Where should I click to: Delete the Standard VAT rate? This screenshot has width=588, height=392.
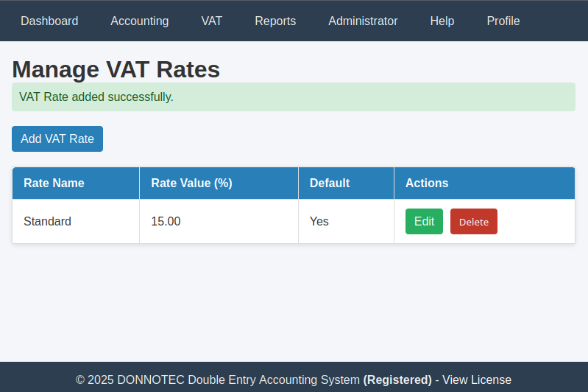(474, 222)
